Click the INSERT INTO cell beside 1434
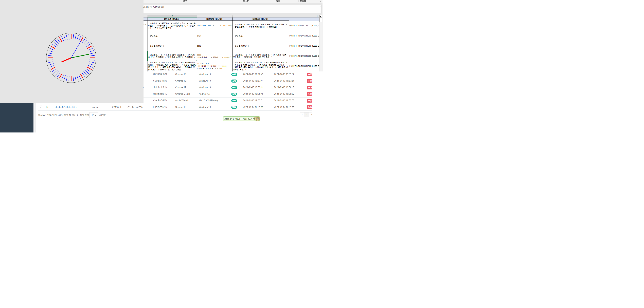The image size is (644, 308). [x=304, y=36]
